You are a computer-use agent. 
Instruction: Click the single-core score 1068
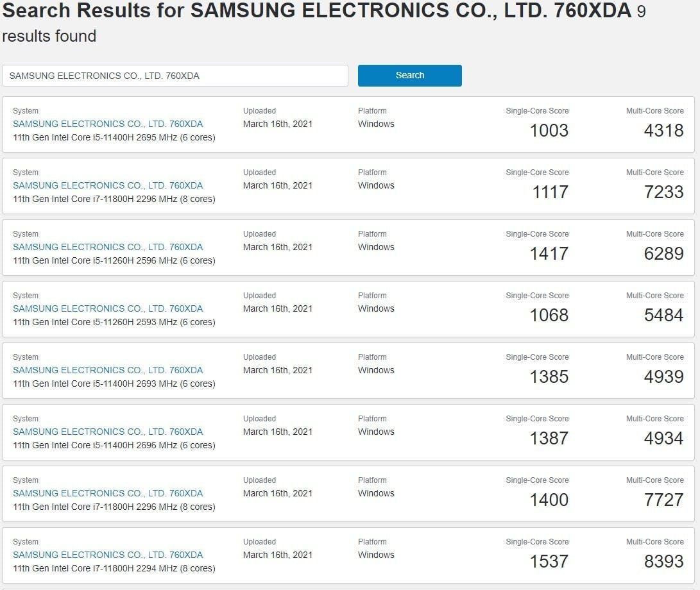549,316
